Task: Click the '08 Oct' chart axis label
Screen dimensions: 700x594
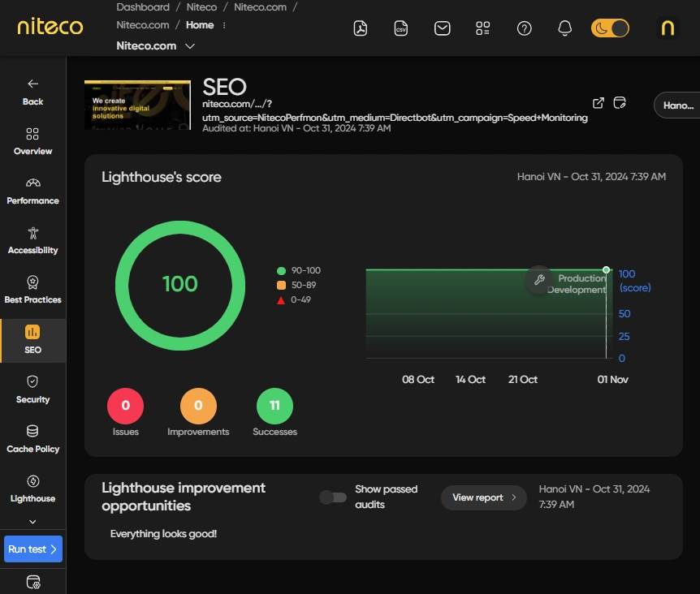Action: (x=418, y=380)
